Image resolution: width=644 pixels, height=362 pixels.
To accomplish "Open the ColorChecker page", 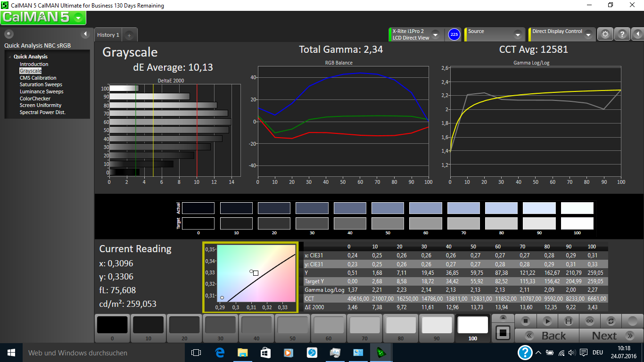I will pyautogui.click(x=35, y=99).
